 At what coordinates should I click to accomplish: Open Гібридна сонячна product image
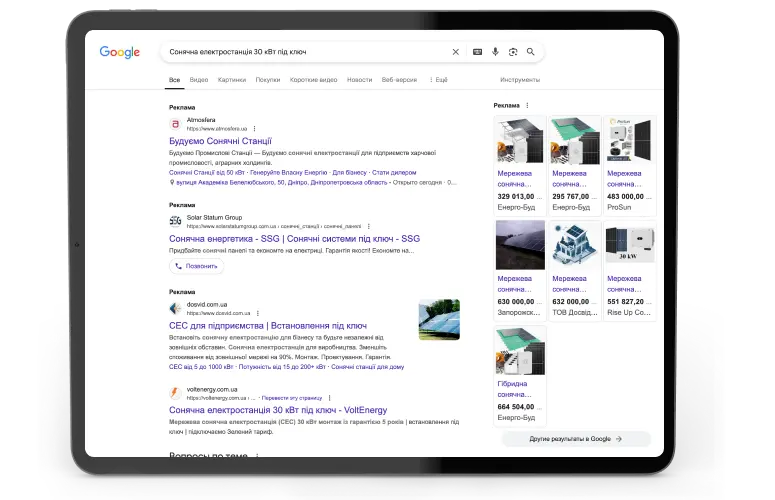click(520, 351)
